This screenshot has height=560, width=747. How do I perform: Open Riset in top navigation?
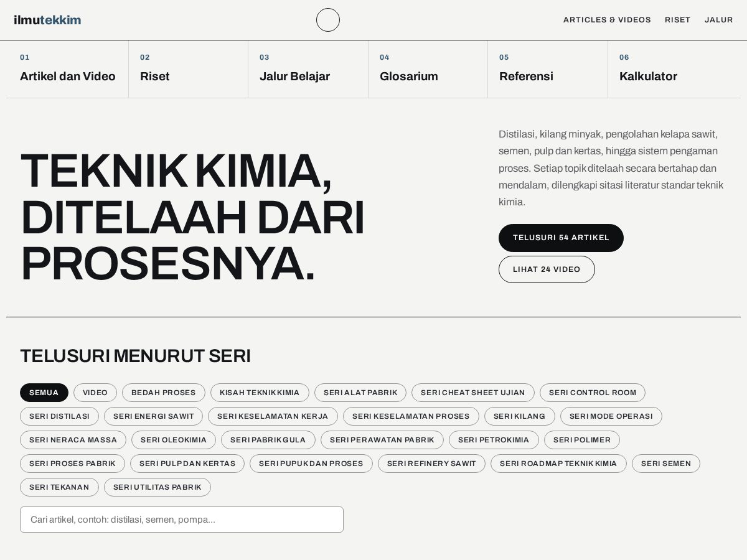click(678, 20)
